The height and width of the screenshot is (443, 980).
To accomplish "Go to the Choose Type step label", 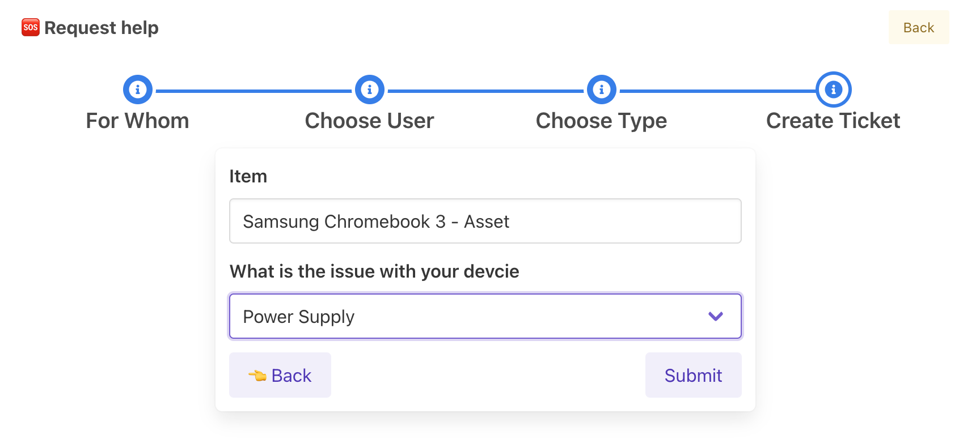I will 602,121.
